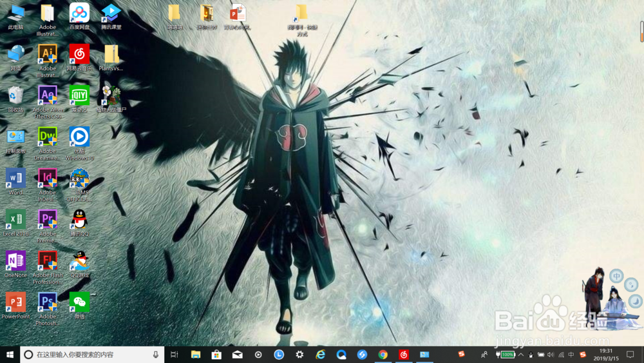Click the 中 bubble on the desktop widget

point(616,276)
